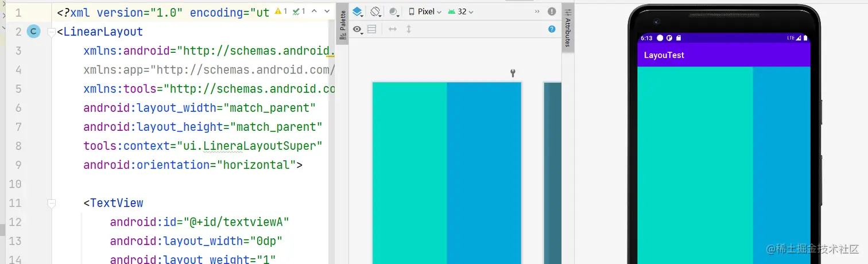868x264 pixels.
Task: Click the teal area in phone emulator
Action: 695,165
